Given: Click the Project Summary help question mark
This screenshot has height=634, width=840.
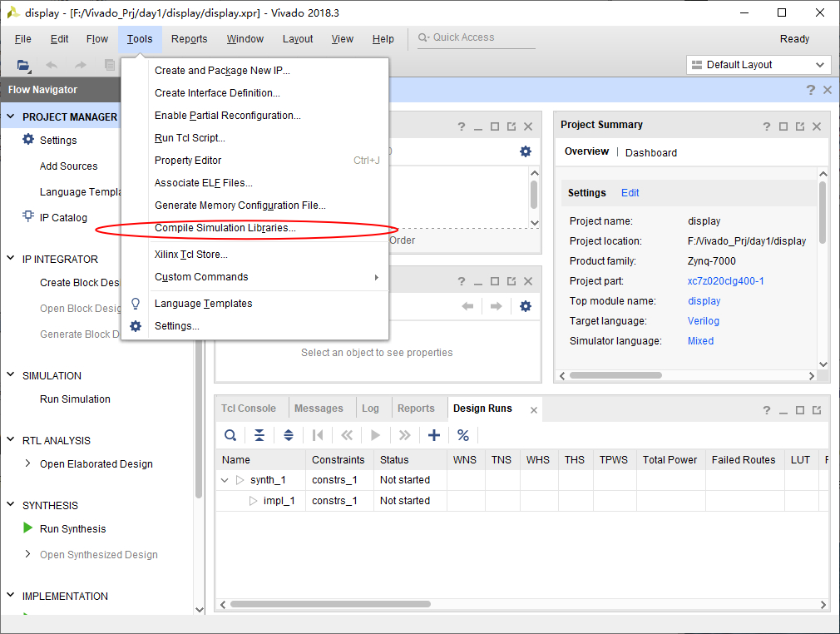Looking at the screenshot, I should [x=767, y=126].
